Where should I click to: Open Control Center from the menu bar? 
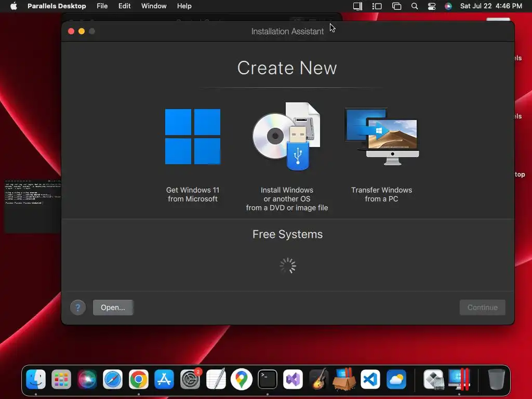click(x=432, y=6)
